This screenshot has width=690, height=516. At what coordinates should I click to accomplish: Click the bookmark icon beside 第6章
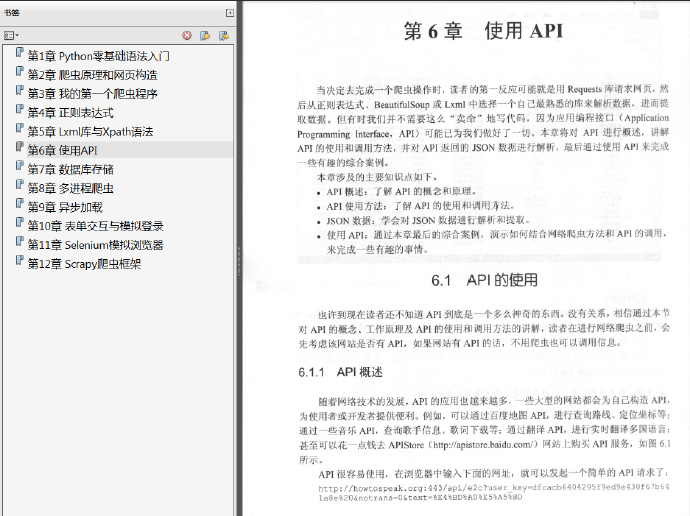(19, 147)
